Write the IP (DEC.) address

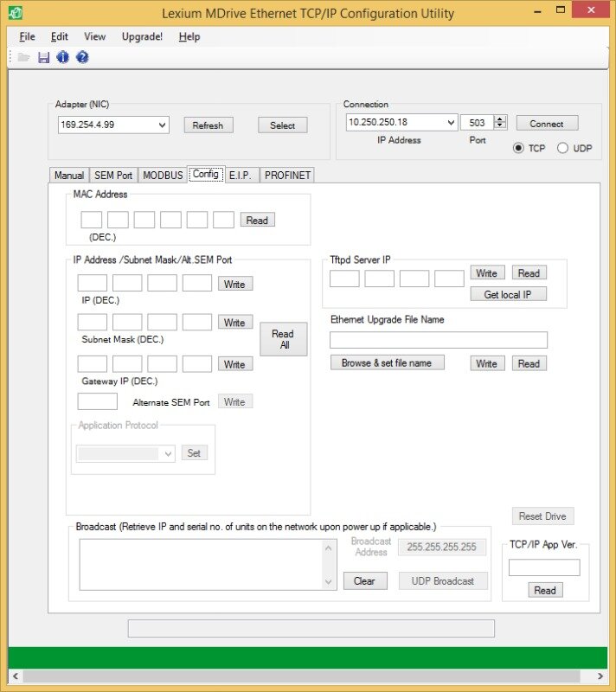[234, 284]
